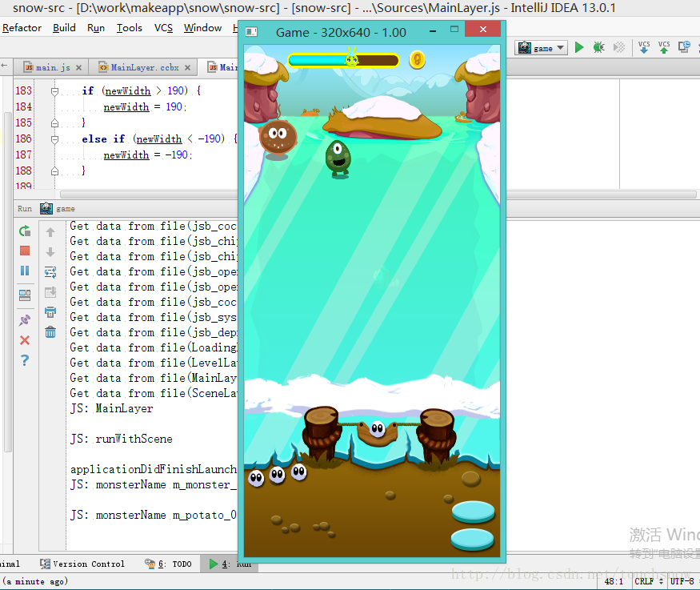Click the green one-eyed monster in the game
This screenshot has width=700, height=590.
pos(338,159)
